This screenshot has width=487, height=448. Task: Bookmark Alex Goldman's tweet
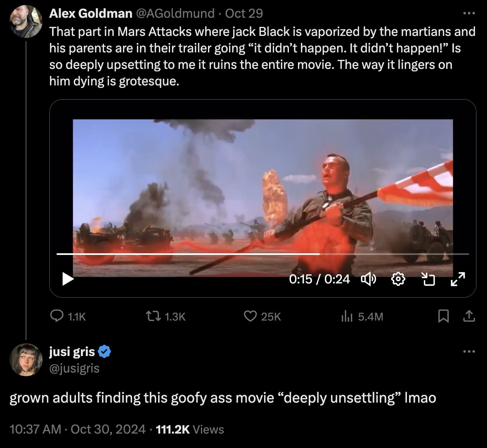click(x=443, y=316)
